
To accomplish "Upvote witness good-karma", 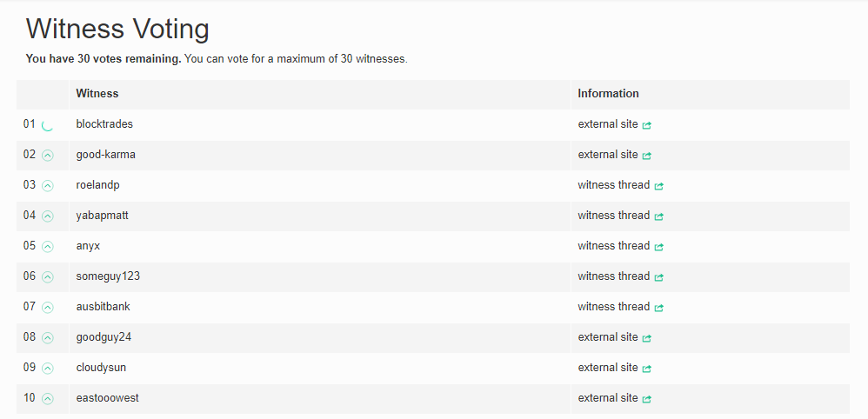I will point(48,156).
